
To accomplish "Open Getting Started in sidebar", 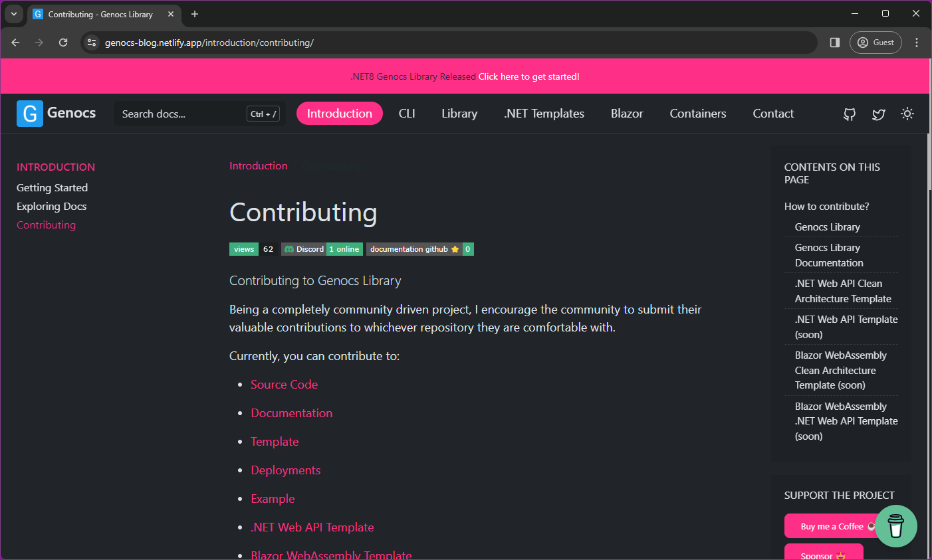I will (52, 188).
